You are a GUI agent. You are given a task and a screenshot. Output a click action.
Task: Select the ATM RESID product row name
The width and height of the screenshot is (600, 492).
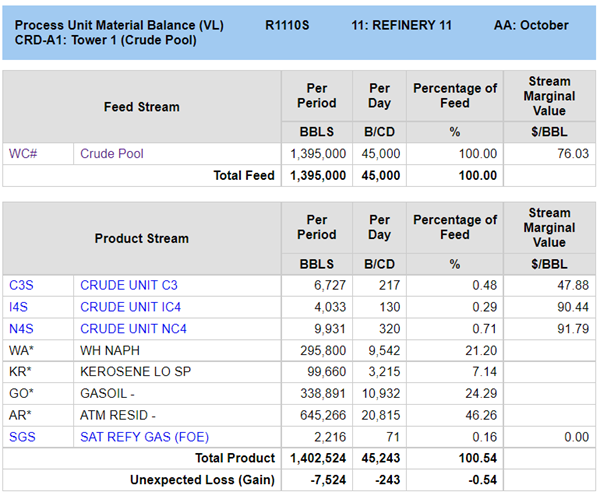tap(117, 415)
